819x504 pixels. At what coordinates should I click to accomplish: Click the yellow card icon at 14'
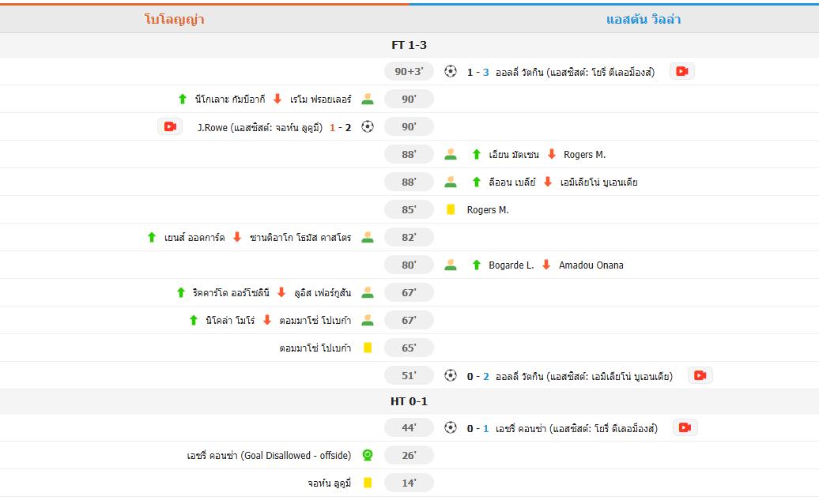368,483
